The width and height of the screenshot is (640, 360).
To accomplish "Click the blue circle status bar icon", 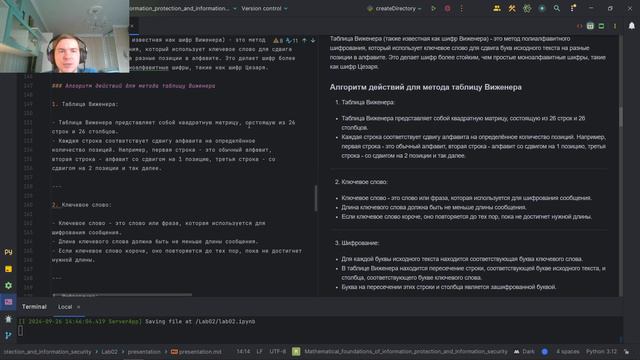I will [544, 351].
